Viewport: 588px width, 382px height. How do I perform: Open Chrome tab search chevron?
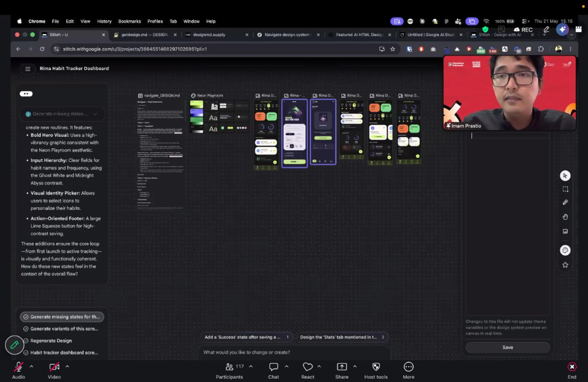point(571,35)
